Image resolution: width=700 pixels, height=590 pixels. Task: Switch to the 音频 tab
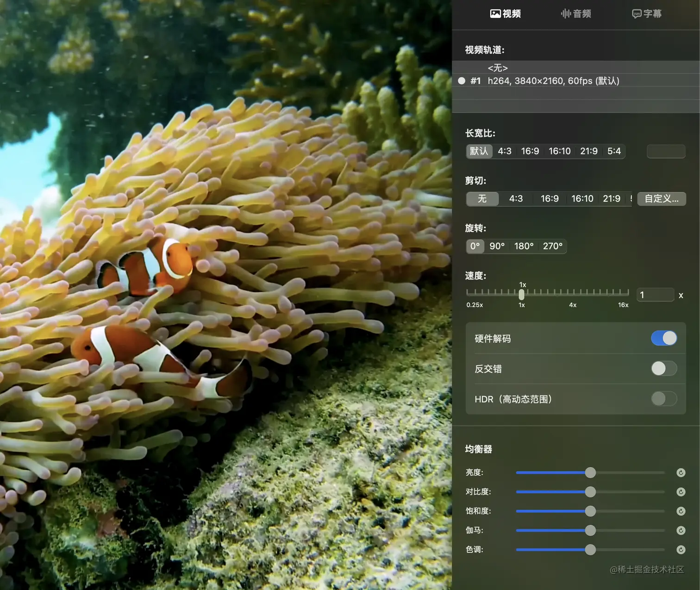pos(575,14)
